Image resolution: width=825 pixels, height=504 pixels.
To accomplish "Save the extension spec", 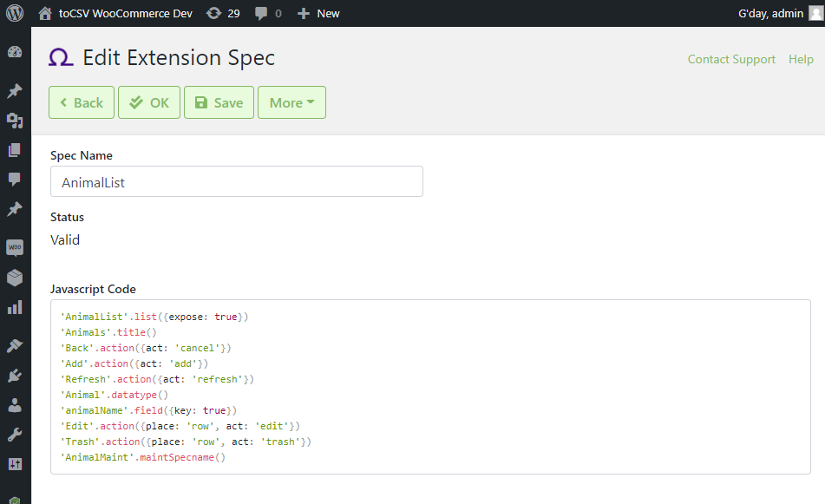I will [x=219, y=102].
